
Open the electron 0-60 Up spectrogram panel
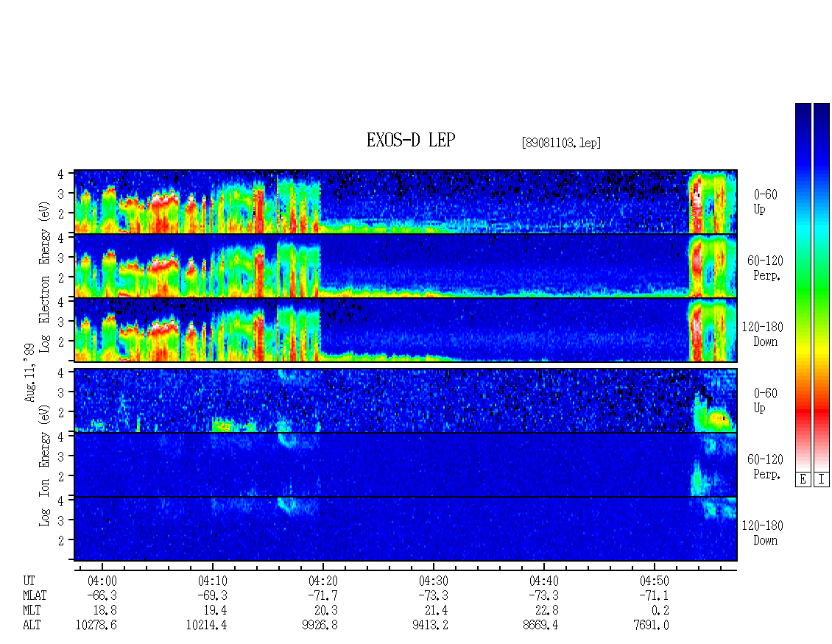tap(406, 202)
